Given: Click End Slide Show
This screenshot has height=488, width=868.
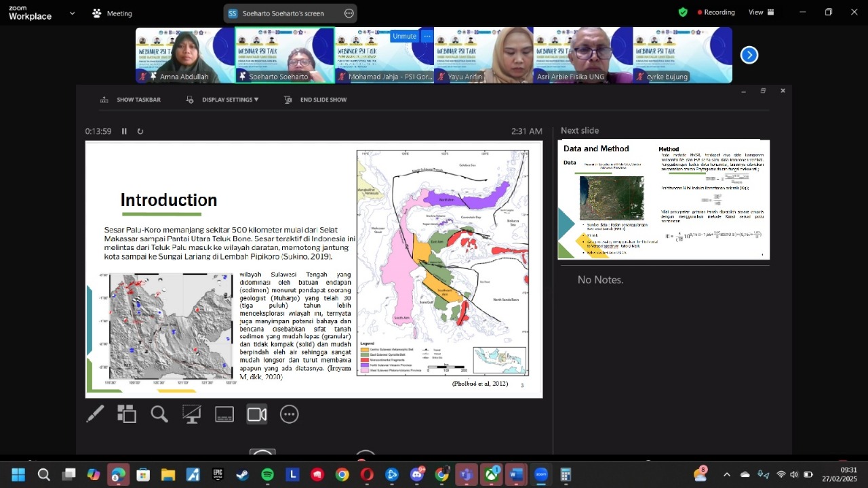Looking at the screenshot, I should 316,100.
